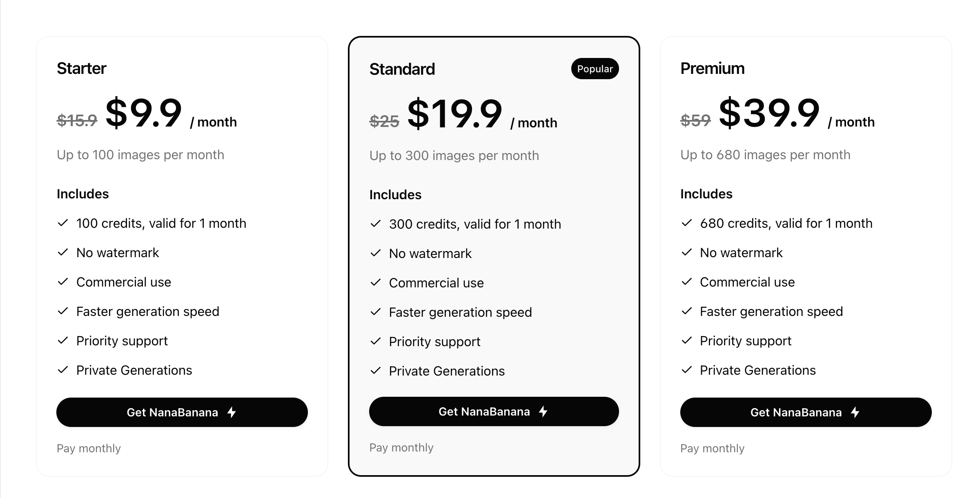Click Standard plan Priority support checkmark
Image resolution: width=980 pixels, height=498 pixels.
(x=376, y=341)
